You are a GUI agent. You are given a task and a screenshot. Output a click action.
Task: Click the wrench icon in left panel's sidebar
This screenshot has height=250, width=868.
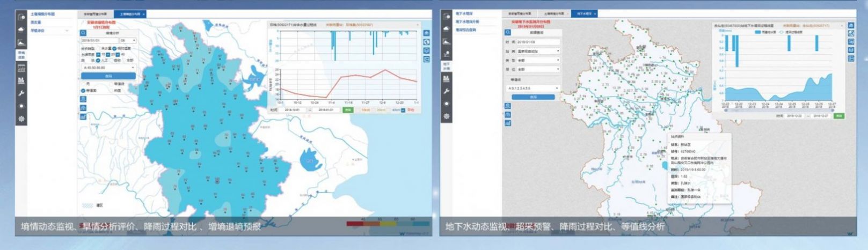(x=21, y=93)
